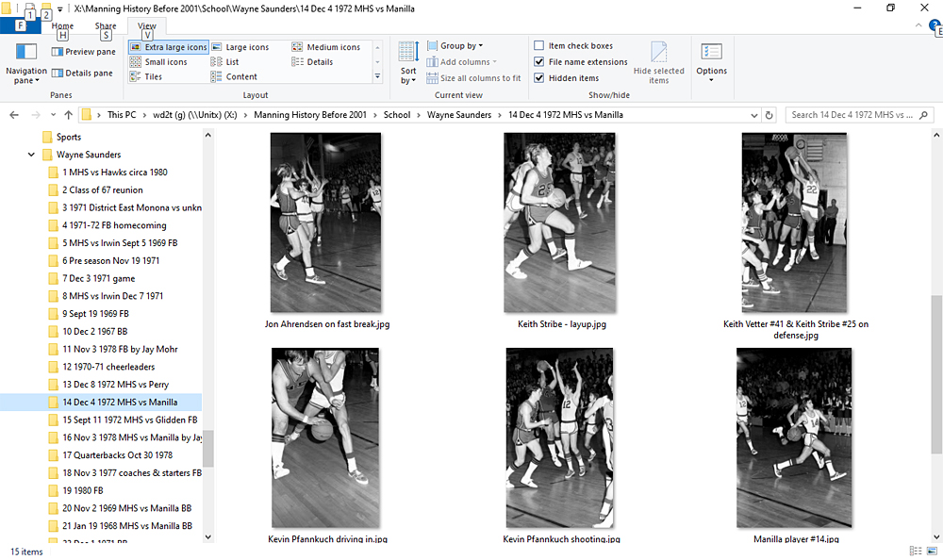
Task: Open folder 13 Dec 8 1972 MHS vs Perry
Action: point(108,385)
